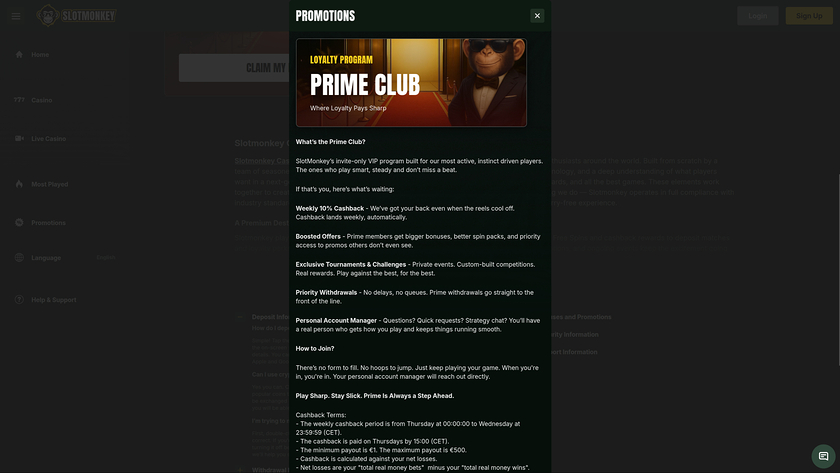The width and height of the screenshot is (840, 473).
Task: Close the Promotions dialog with X
Action: (x=537, y=16)
